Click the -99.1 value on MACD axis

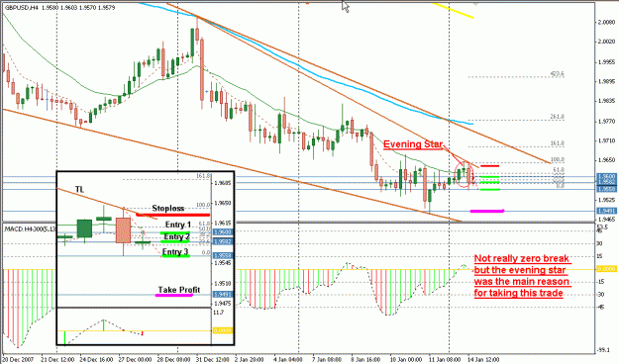coord(603,350)
